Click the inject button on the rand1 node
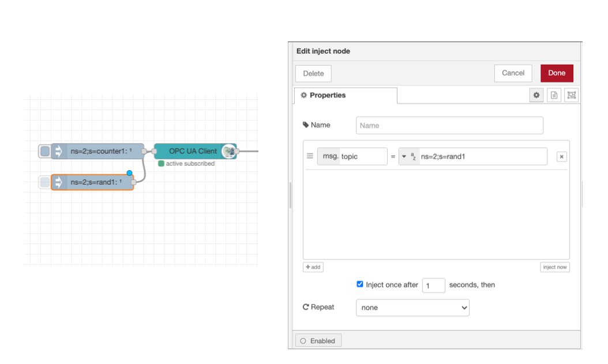608x364 pixels. click(44, 182)
